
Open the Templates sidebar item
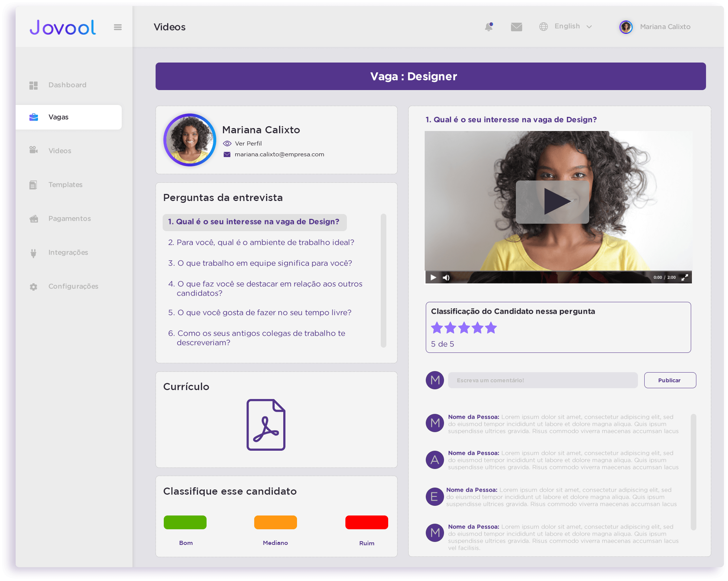coord(65,185)
